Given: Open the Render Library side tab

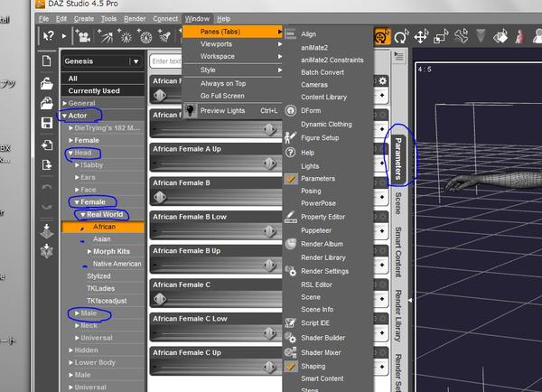Looking at the screenshot, I should point(398,316).
